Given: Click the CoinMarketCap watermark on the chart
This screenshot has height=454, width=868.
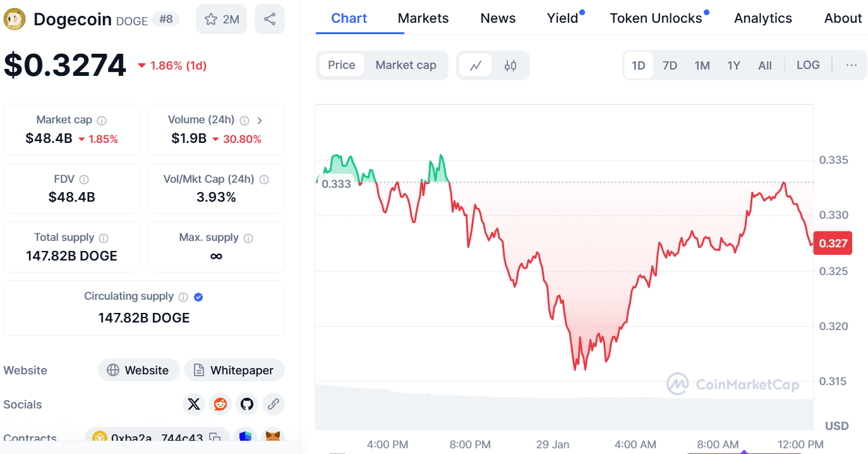Looking at the screenshot, I should [733, 384].
